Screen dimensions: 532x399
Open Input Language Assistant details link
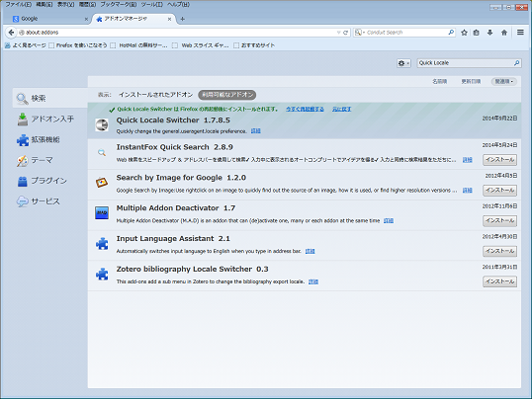[x=310, y=252]
